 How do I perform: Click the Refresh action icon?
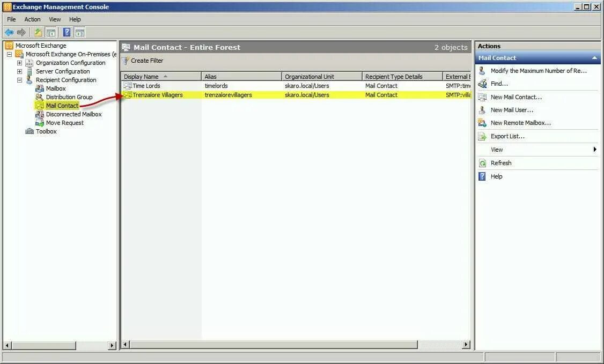click(482, 163)
